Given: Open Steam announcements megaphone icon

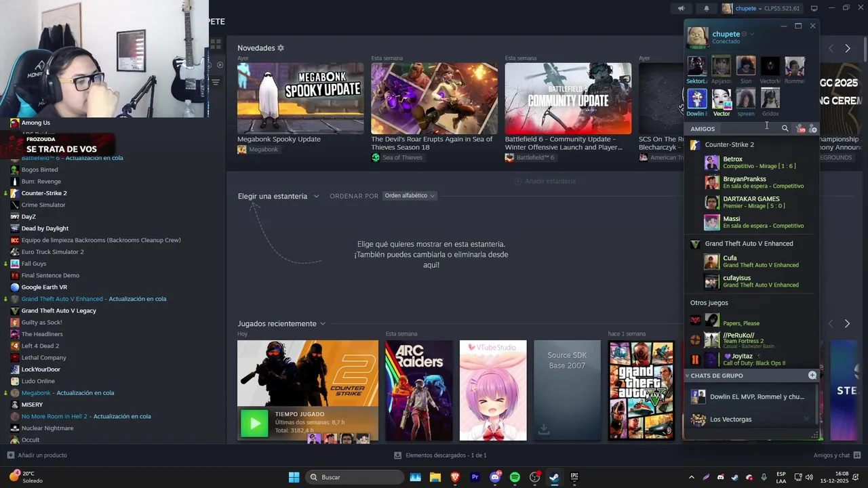Looking at the screenshot, I should coord(682,8).
